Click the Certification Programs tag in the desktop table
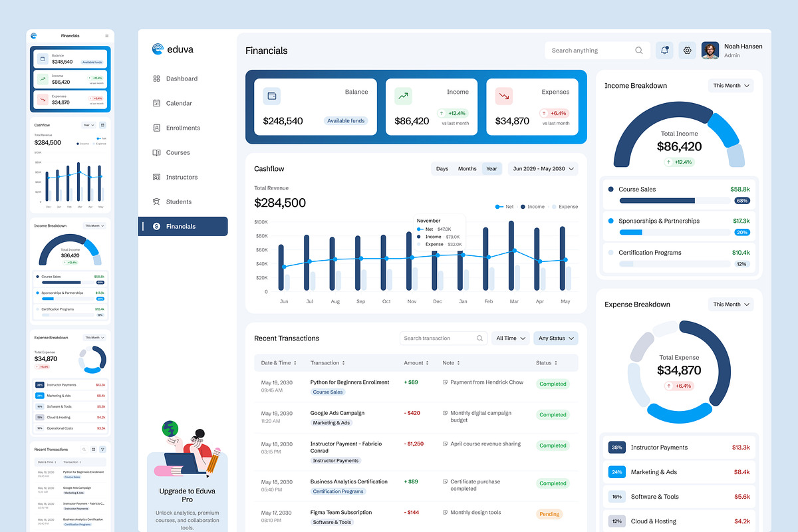 coord(338,491)
